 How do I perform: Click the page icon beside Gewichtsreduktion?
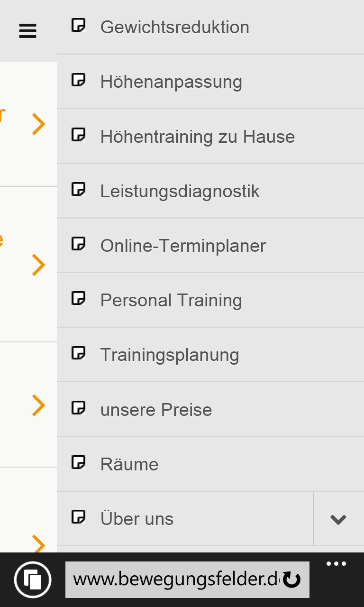click(78, 25)
